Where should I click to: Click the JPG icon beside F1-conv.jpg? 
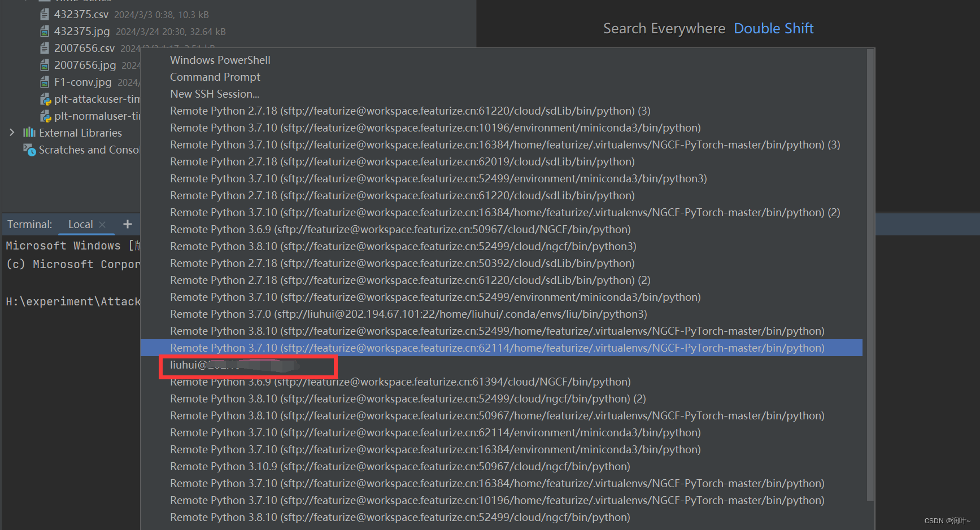point(44,82)
